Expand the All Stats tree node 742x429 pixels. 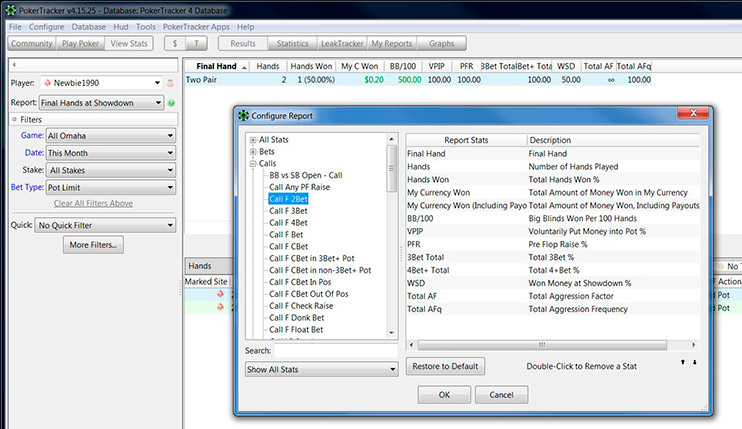pos(253,140)
